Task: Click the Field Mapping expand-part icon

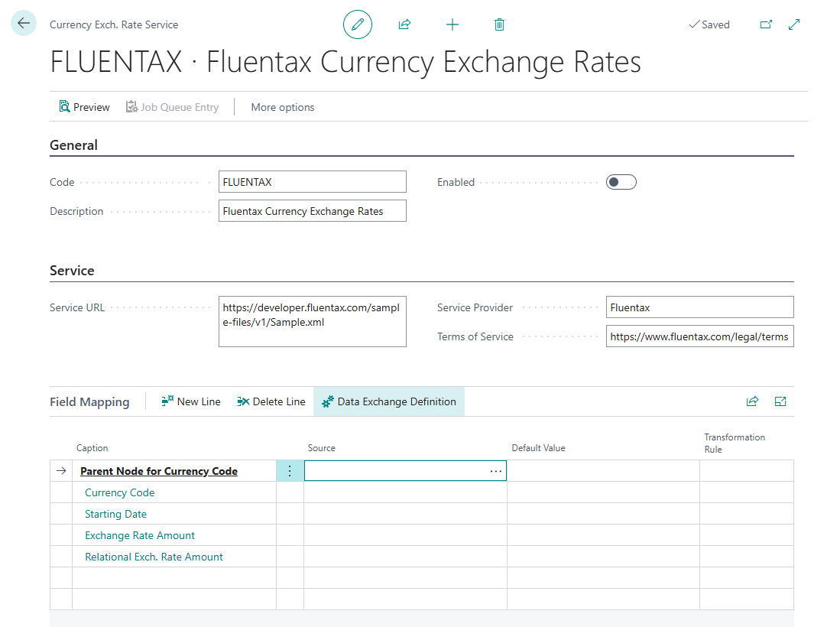Action: coord(780,401)
